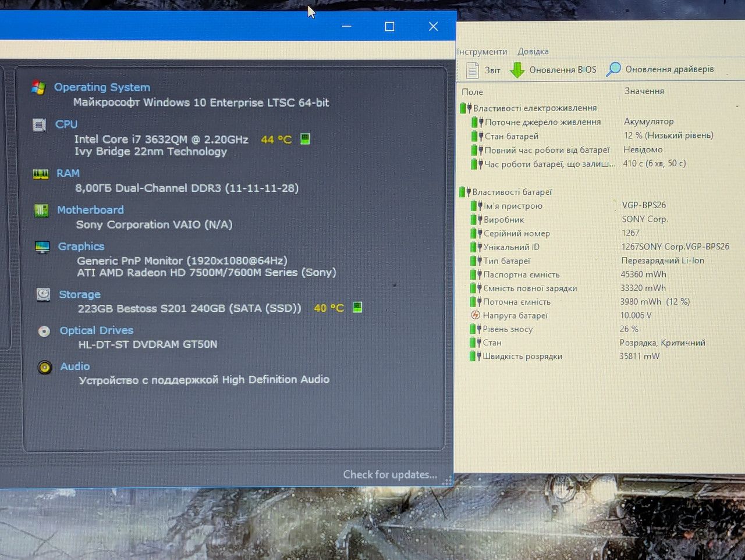Open the Звіт report toolbar button
Screen dimensions: 745x560
[483, 70]
